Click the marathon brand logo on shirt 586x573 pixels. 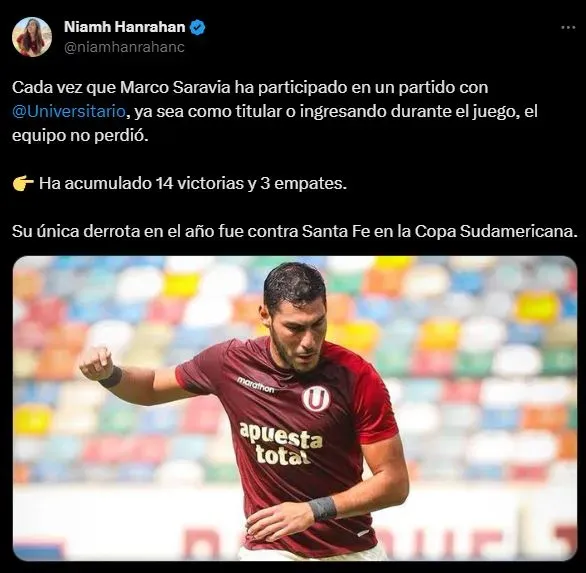point(256,385)
